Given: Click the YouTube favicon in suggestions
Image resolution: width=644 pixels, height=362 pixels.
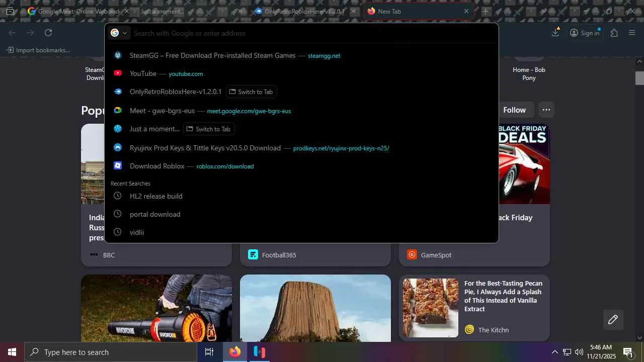Looking at the screenshot, I should (118, 73).
